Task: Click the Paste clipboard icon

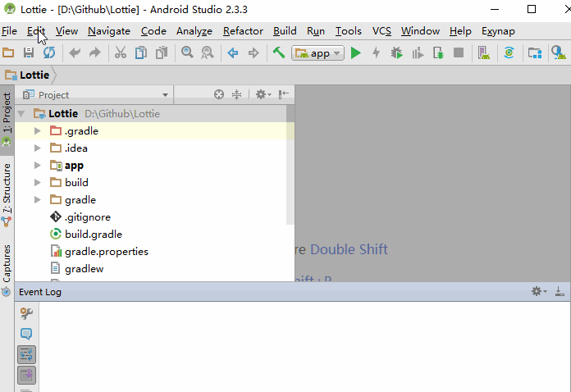Action: click(162, 53)
